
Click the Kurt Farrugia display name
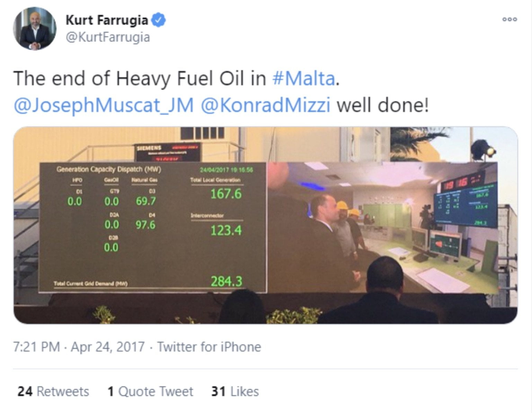coord(107,20)
